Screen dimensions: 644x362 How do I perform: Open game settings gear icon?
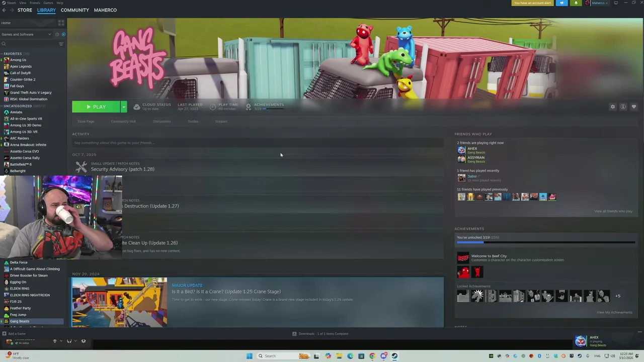click(x=612, y=107)
